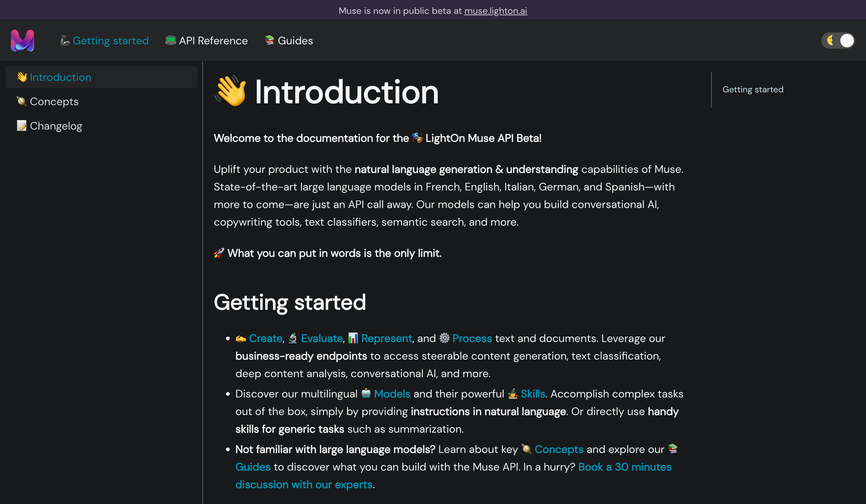Click Book a 30 minutes discussion link
Screen dimensions: 866x504
(x=624, y=467)
